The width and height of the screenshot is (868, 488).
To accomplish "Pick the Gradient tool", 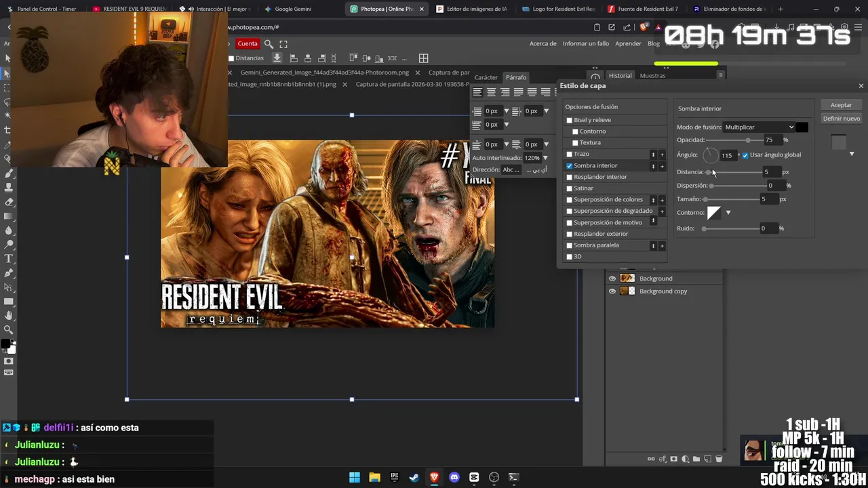I will click(x=8, y=216).
